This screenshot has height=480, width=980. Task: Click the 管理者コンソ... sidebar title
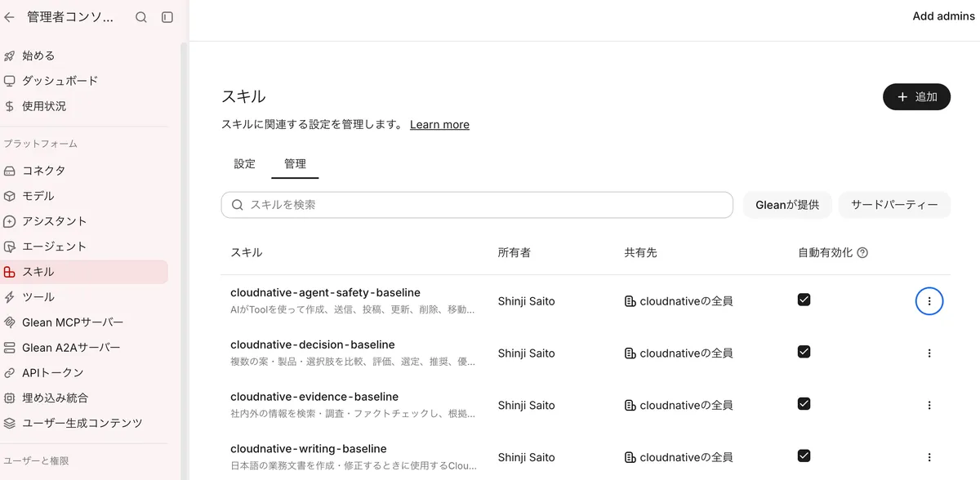70,17
